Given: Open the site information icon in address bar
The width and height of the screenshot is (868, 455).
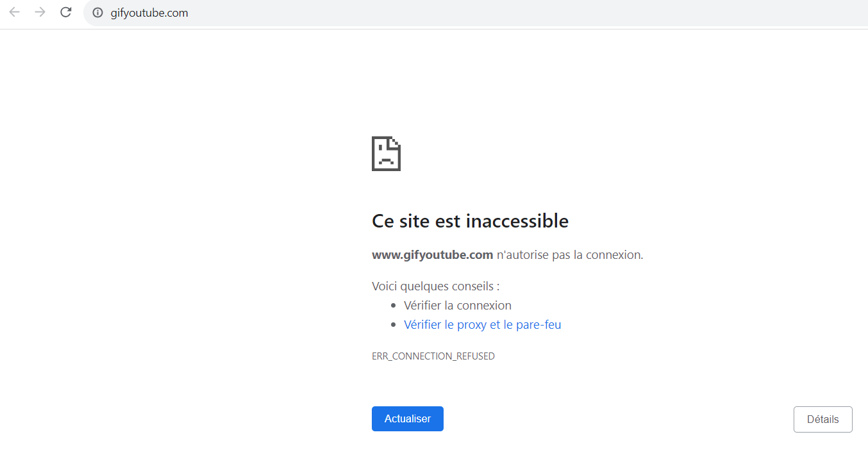Looking at the screenshot, I should click(97, 13).
